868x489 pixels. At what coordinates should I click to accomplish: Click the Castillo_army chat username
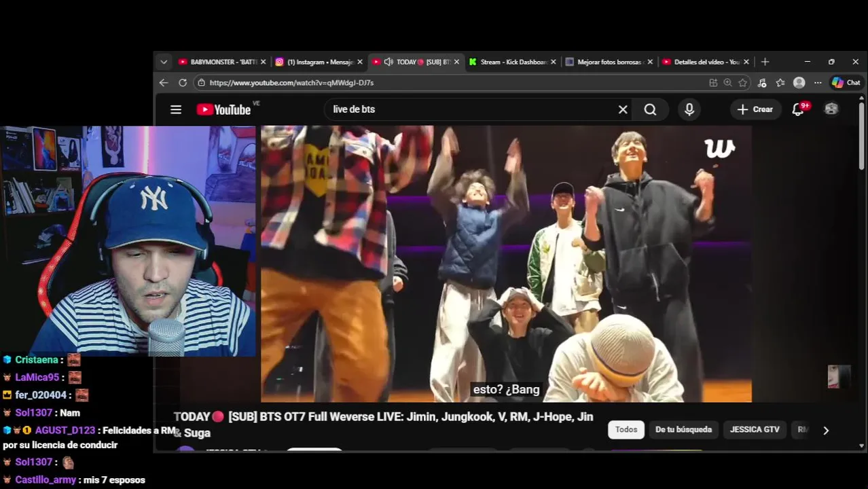coord(46,480)
